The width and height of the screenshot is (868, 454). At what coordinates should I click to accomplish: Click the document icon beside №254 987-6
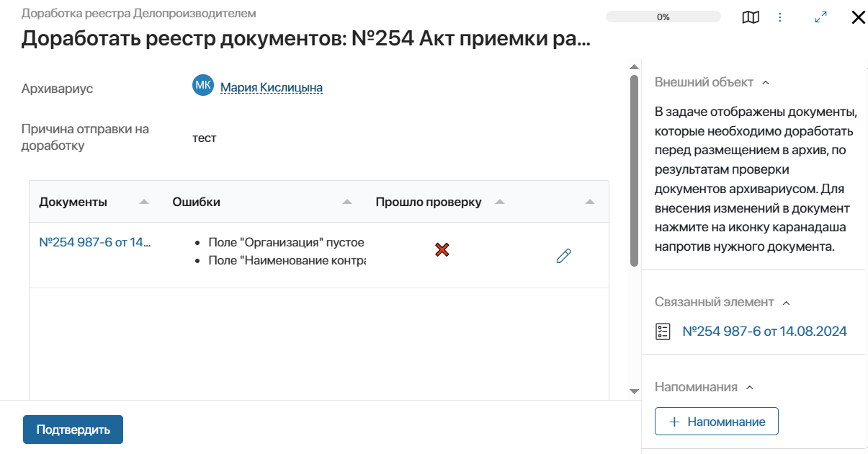(x=662, y=331)
